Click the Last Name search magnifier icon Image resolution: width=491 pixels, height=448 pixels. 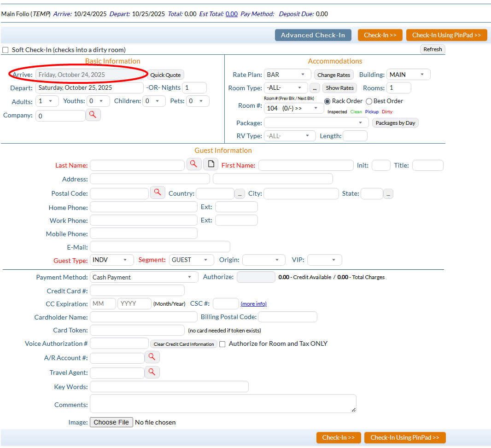(x=194, y=164)
